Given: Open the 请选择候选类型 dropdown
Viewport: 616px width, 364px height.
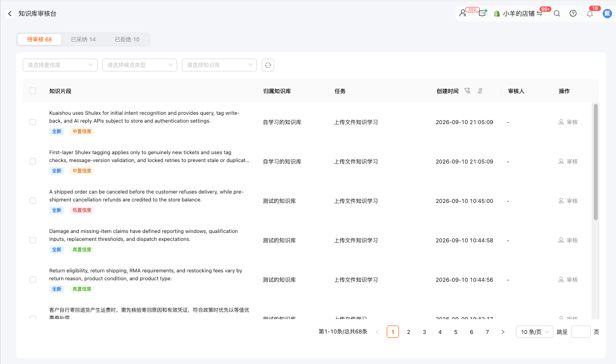Looking at the screenshot, I should pos(140,65).
